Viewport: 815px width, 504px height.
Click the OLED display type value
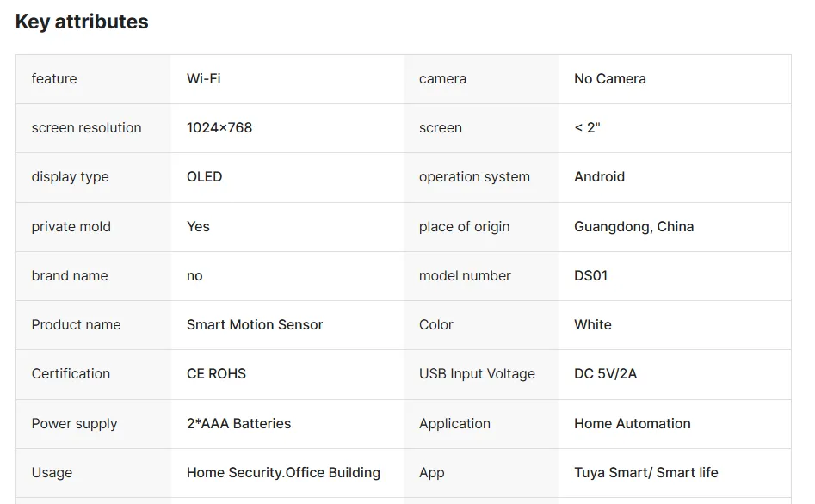205,177
